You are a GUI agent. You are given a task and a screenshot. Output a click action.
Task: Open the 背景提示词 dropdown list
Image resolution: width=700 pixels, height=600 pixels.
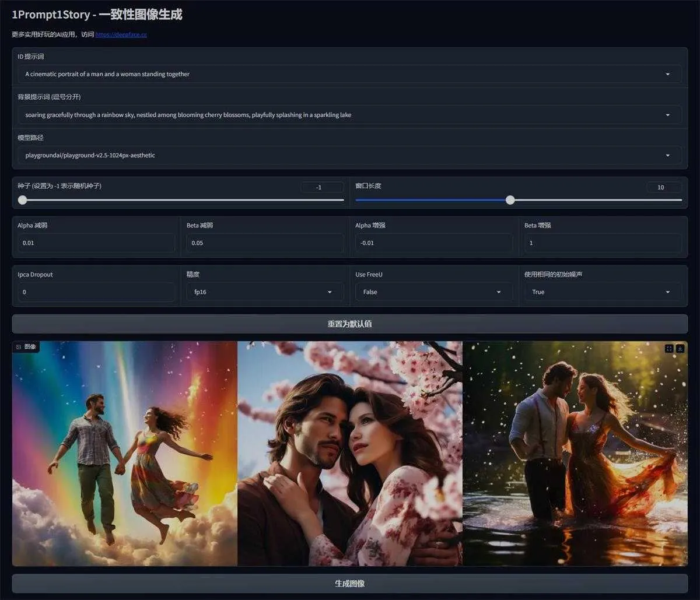(349, 115)
